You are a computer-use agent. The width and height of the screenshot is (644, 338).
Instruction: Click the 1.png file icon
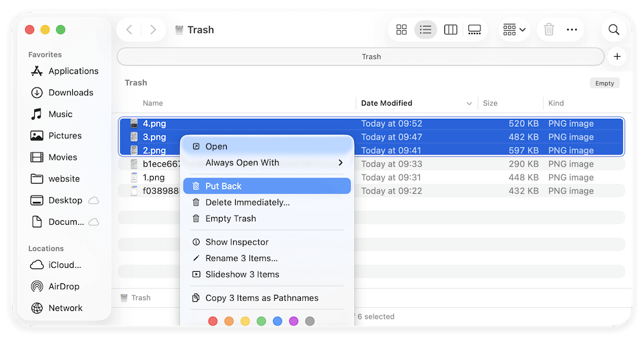point(134,178)
